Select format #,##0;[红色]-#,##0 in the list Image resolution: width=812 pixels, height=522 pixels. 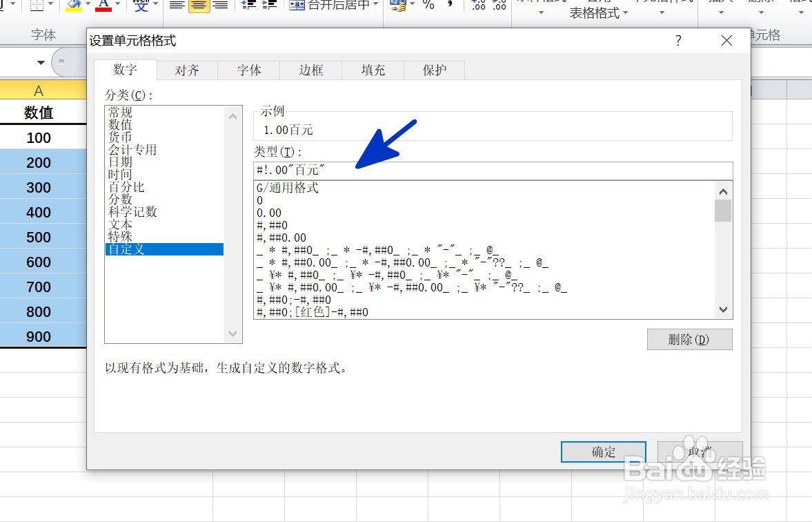click(313, 312)
